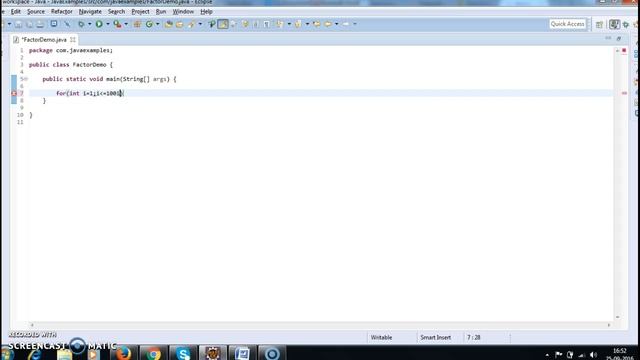Click the Next Annotation toolbar icon
The width and height of the screenshot is (640, 360).
pyautogui.click(x=280, y=24)
